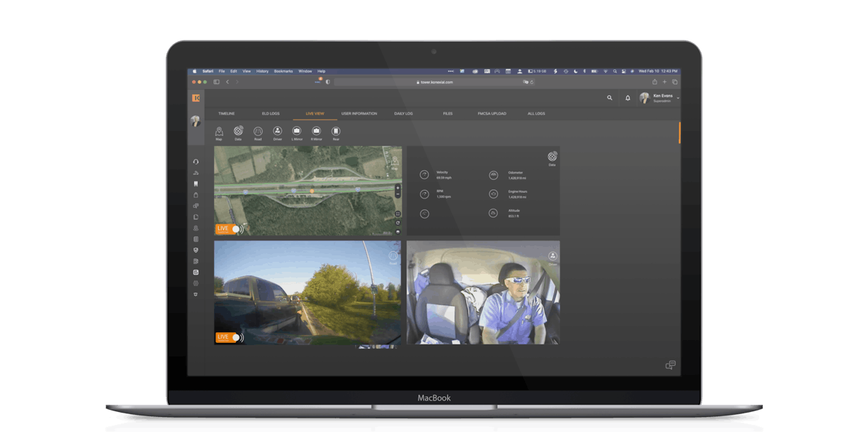This screenshot has width=868, height=434.
Task: Open notifications bell icon
Action: coord(628,98)
